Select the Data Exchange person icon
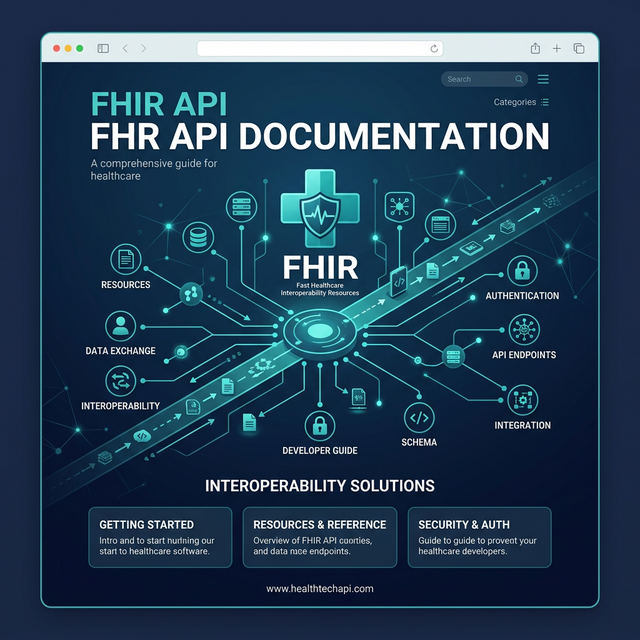The width and height of the screenshot is (640, 640). [120, 326]
